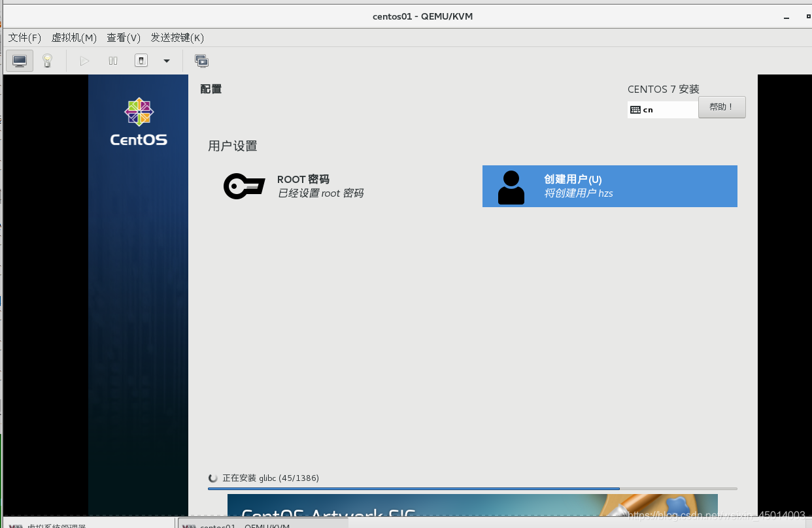Open the 查看(V) menu
Viewport: 812px width, 528px height.
click(x=124, y=38)
